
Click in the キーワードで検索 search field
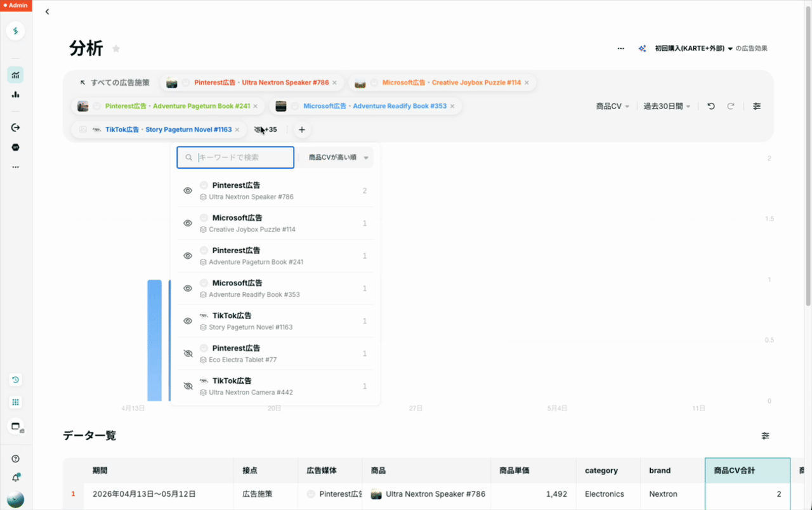coord(235,157)
